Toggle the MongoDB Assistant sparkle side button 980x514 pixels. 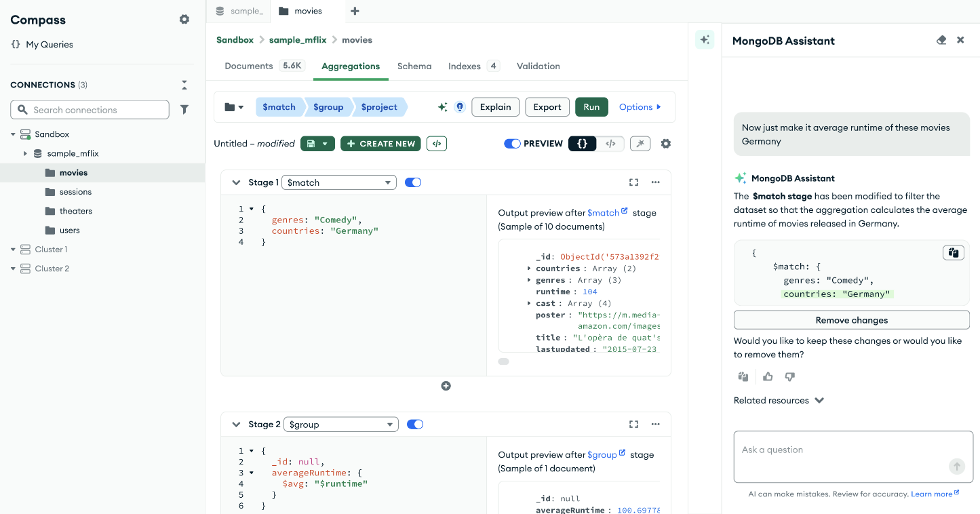pyautogui.click(x=705, y=40)
